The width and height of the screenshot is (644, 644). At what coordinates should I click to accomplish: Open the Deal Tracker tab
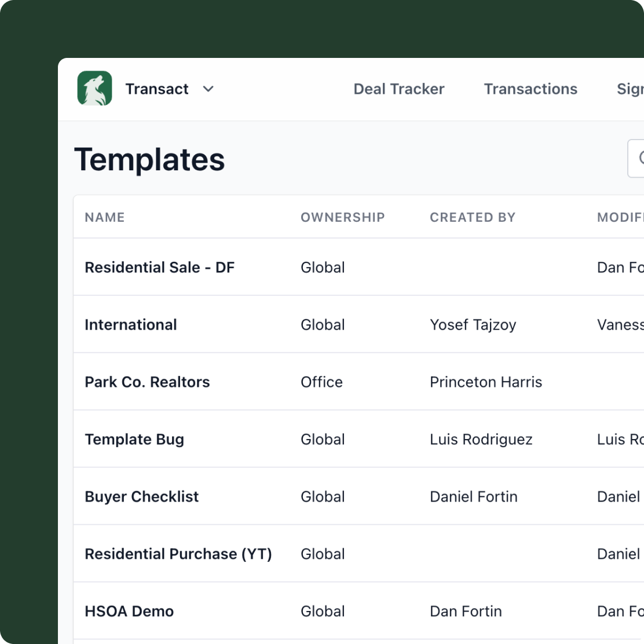click(399, 89)
